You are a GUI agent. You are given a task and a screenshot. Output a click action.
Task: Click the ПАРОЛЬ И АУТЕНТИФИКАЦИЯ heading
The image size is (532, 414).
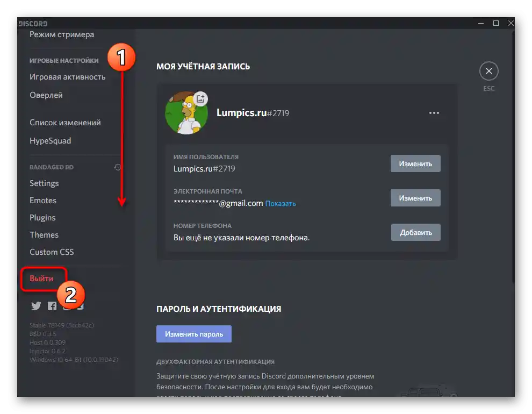click(x=219, y=309)
